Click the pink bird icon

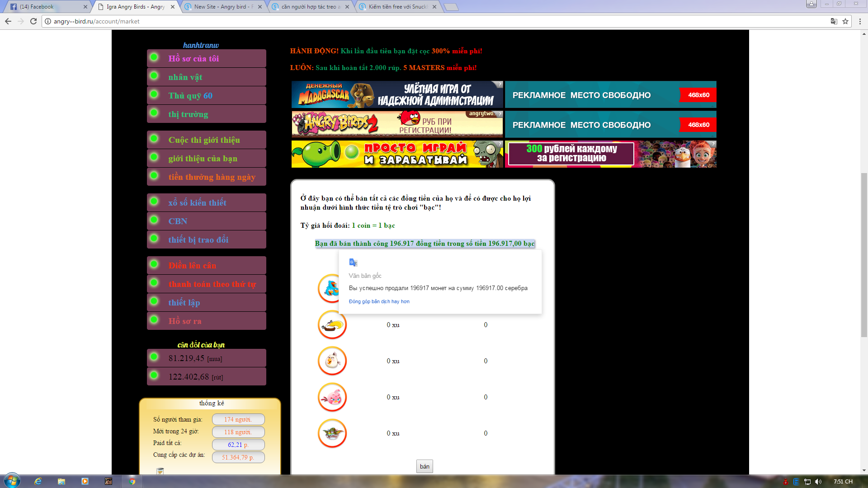click(332, 397)
